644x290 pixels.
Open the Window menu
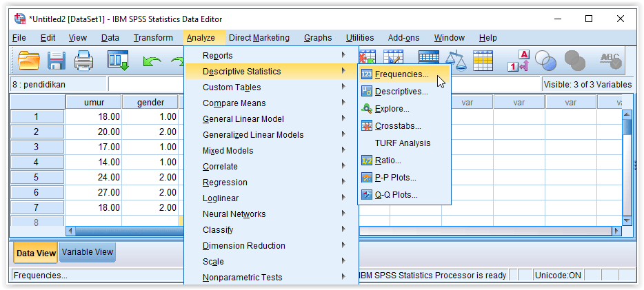(x=450, y=38)
